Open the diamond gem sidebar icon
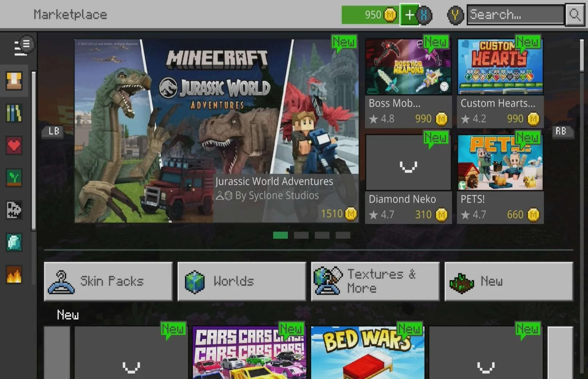This screenshot has height=379, width=588. 14,242
